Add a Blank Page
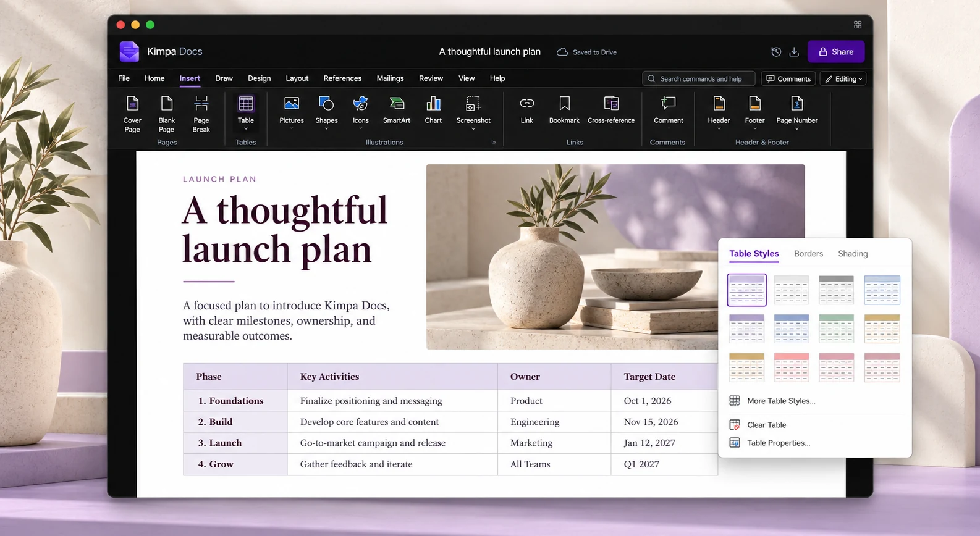The height and width of the screenshot is (536, 980). (x=166, y=114)
